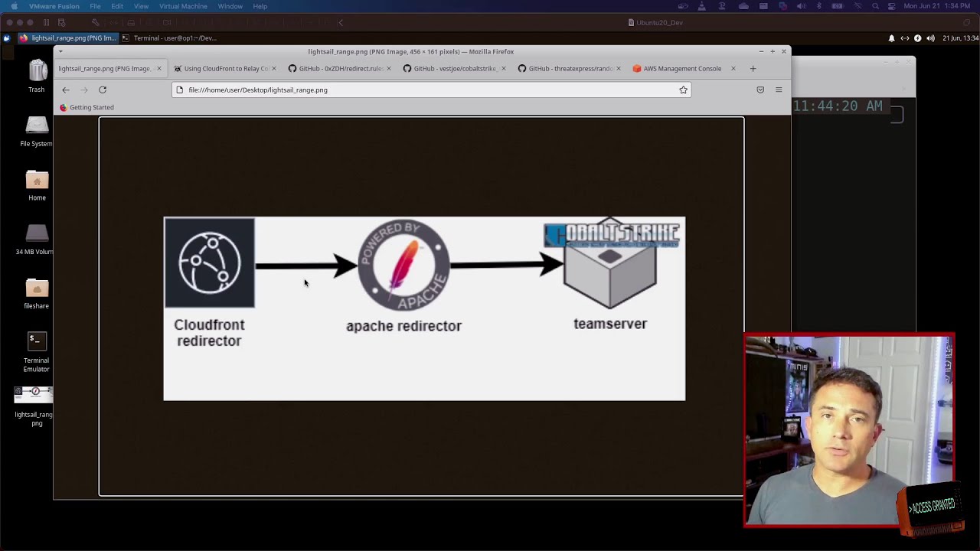The height and width of the screenshot is (551, 980).
Task: Click the macOS Wi-Fi status icon
Action: [x=857, y=6]
